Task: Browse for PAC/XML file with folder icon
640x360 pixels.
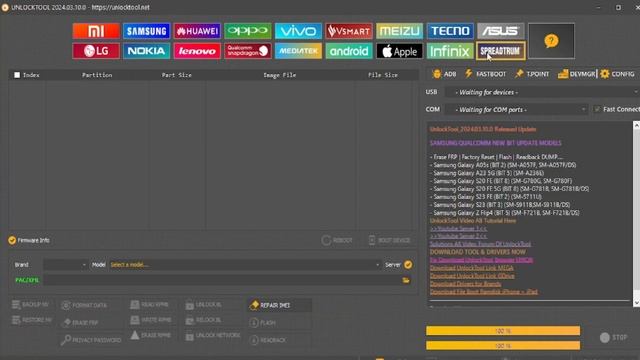Action: click(x=406, y=280)
